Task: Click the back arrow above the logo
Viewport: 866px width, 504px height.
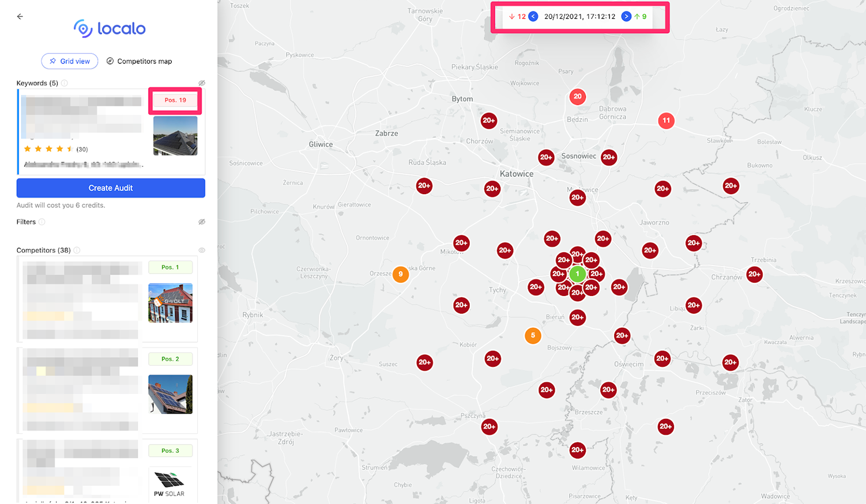Action: point(20,17)
